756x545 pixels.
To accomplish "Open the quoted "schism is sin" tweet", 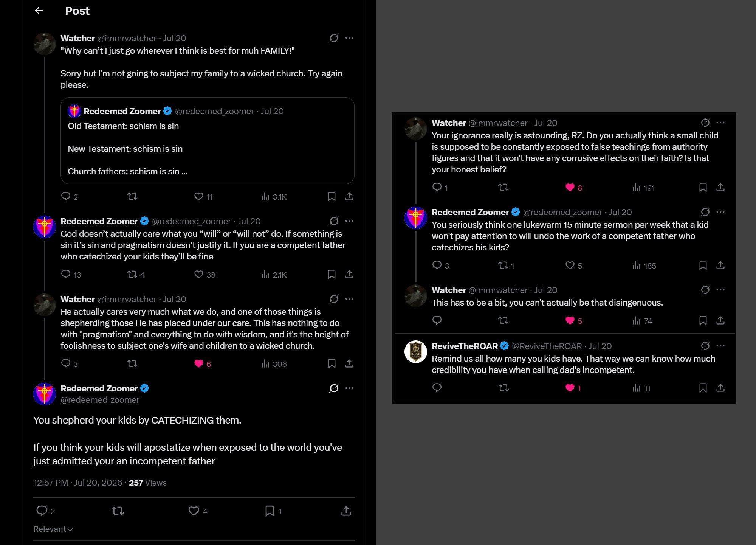I will point(207,141).
